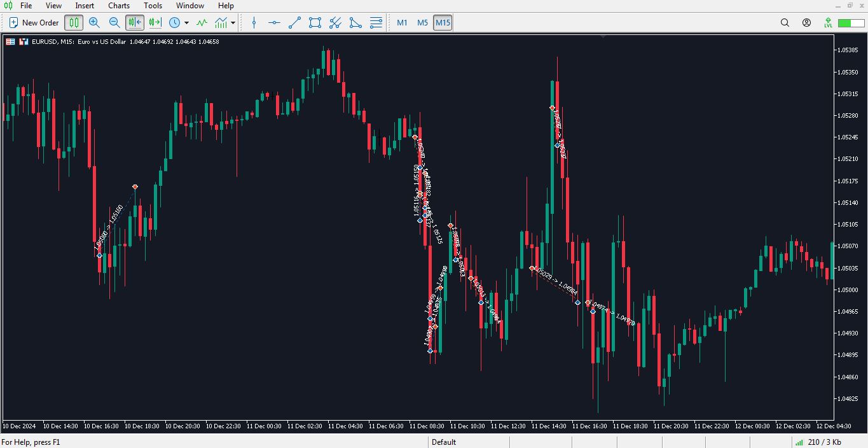Select the vertical line drawing tool
Viewport: 868px width, 448px height.
[x=254, y=22]
